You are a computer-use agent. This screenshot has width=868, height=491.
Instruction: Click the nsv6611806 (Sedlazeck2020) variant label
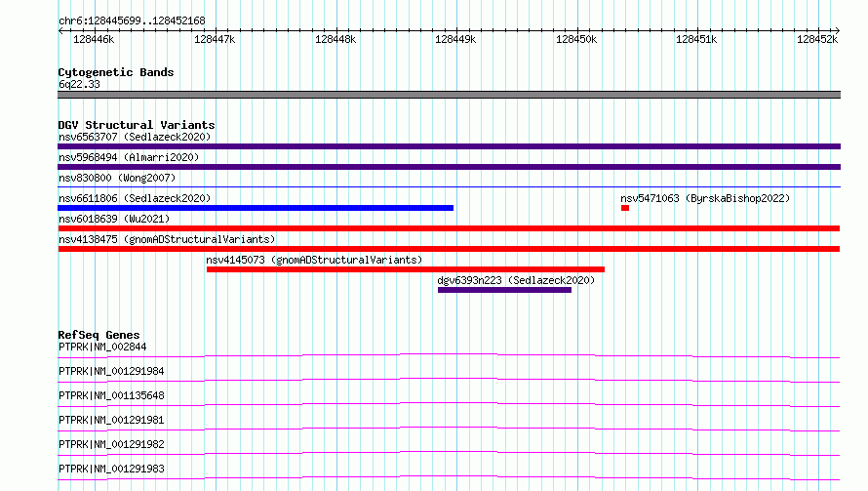(135, 198)
